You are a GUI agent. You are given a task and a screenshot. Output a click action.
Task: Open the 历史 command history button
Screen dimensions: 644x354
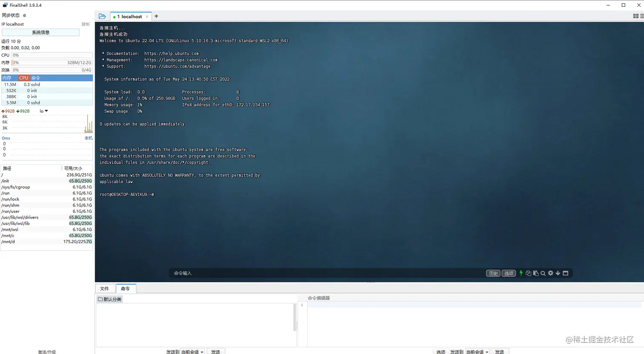click(x=493, y=273)
